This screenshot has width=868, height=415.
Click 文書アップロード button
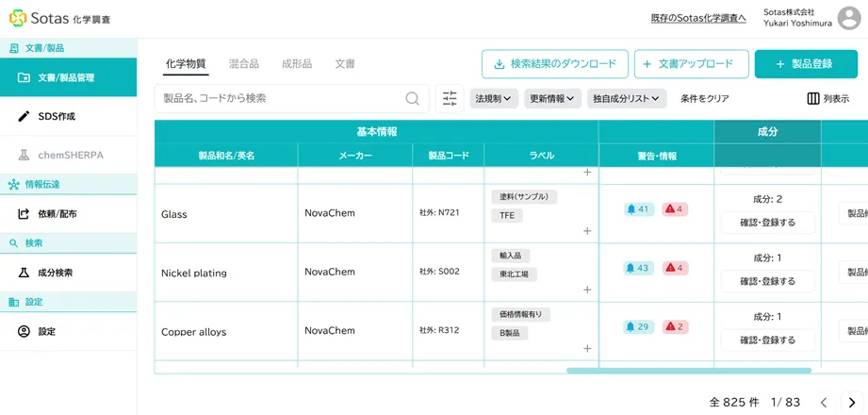tap(692, 64)
